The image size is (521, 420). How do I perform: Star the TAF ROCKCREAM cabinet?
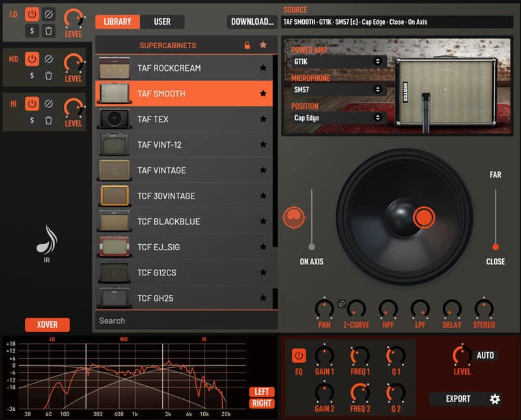(x=264, y=68)
